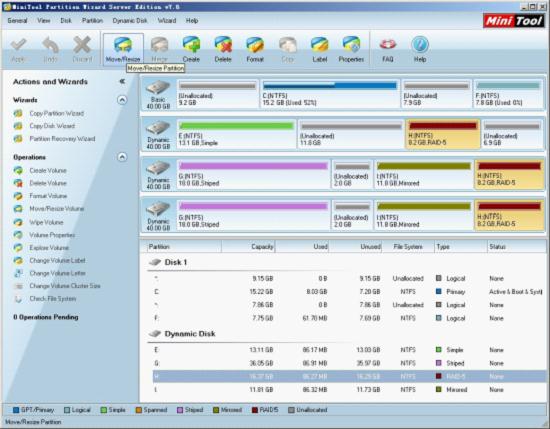Click the Copy Partition Wizard icon

[x=18, y=113]
